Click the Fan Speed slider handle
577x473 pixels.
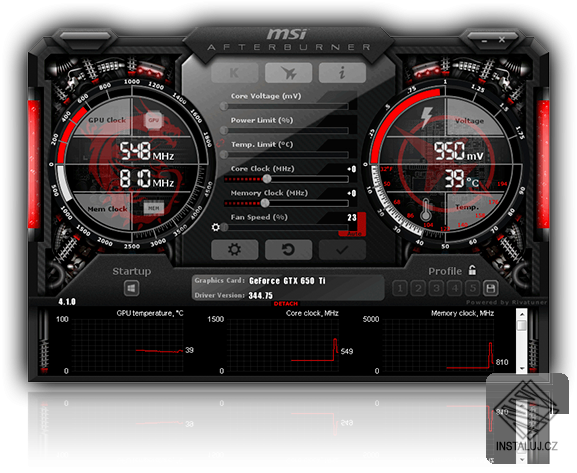224,227
